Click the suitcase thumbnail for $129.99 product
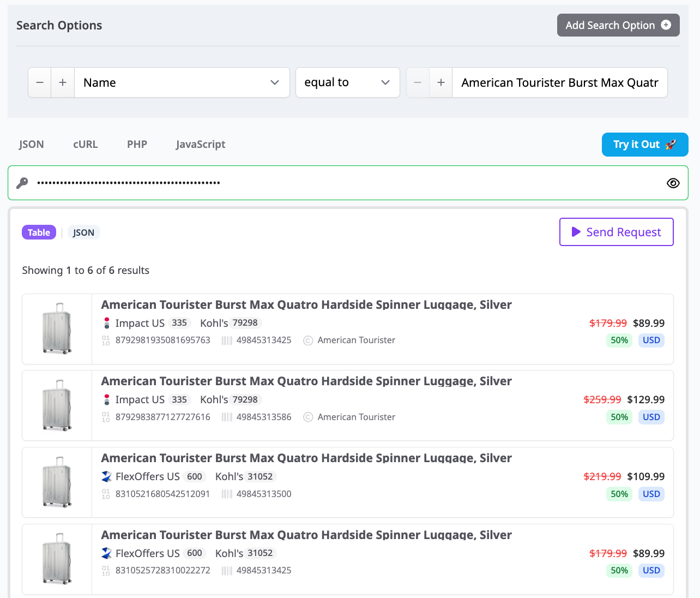This screenshot has height=598, width=700. [x=57, y=405]
